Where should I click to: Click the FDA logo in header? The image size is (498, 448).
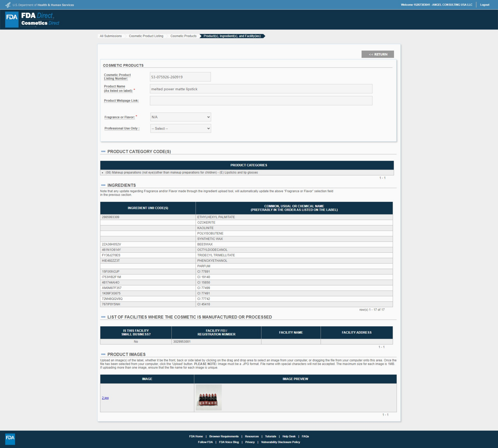pos(12,19)
